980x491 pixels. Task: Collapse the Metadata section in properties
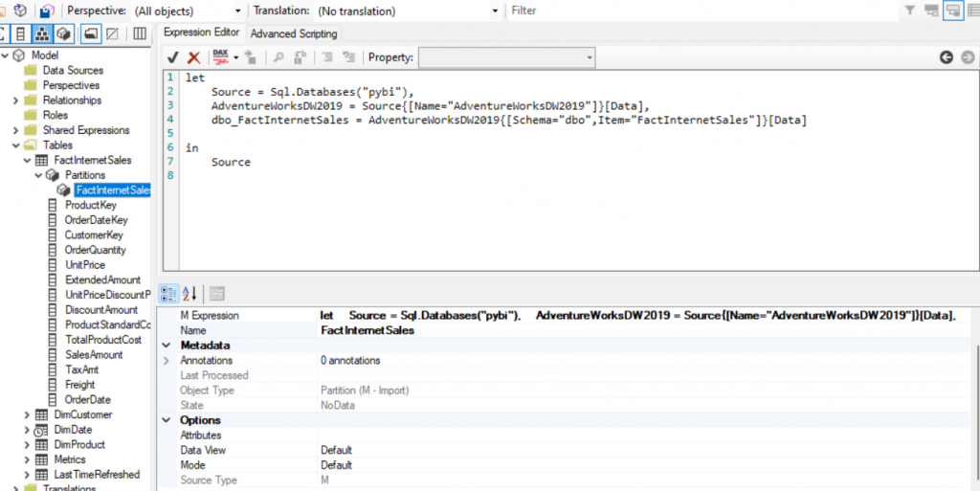pyautogui.click(x=167, y=346)
